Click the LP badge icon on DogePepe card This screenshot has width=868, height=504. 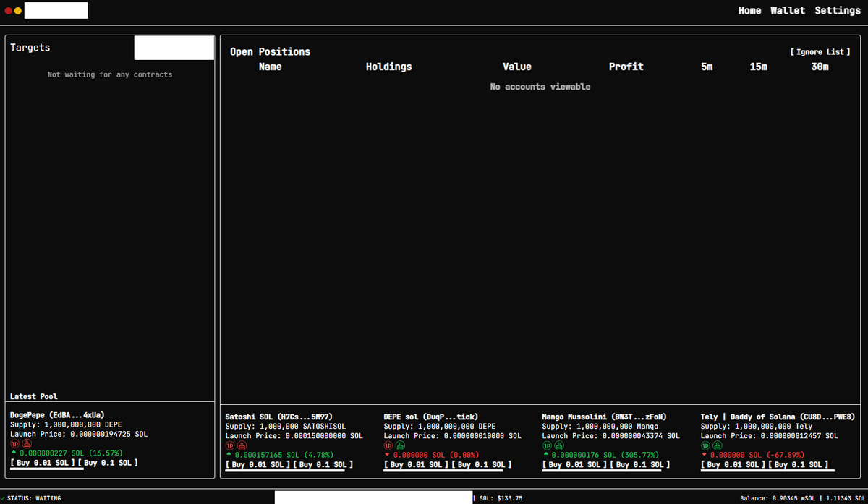coord(14,444)
